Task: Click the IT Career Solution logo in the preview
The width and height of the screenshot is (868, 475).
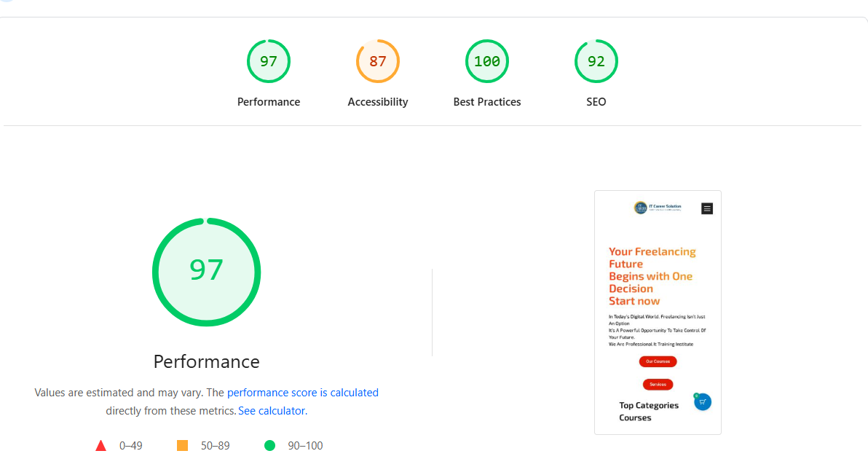Action: pos(641,208)
